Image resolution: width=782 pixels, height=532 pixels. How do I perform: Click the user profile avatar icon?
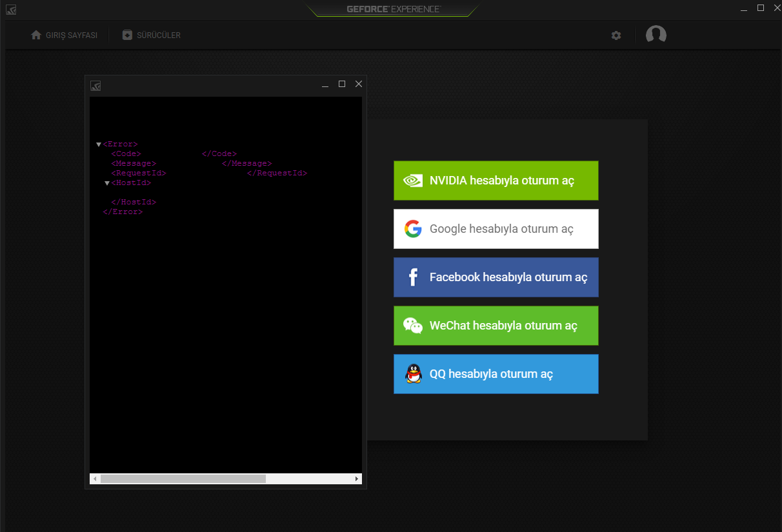point(656,35)
